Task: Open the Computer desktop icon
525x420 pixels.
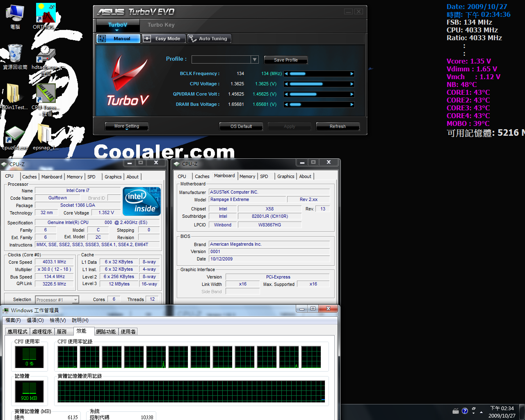Action: 15,16
